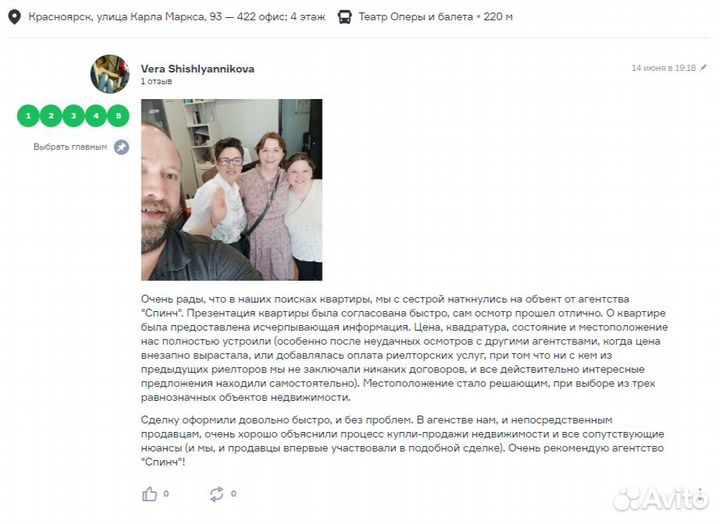
Task: Click the repost arrows icon
Action: (216, 494)
